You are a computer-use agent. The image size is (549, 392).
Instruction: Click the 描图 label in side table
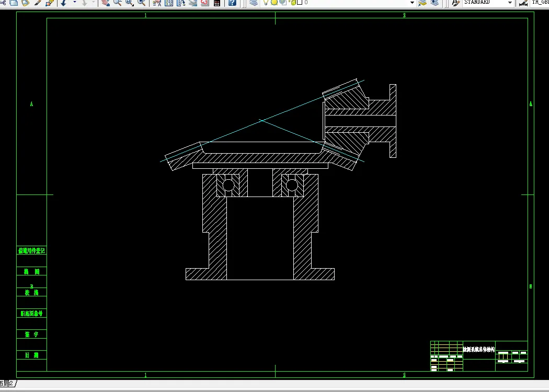tap(31, 272)
